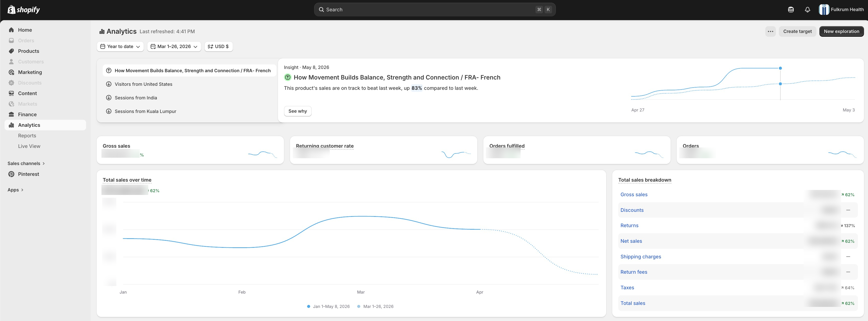The image size is (868, 321).
Task: Open Finance in sidebar
Action: tap(45, 114)
